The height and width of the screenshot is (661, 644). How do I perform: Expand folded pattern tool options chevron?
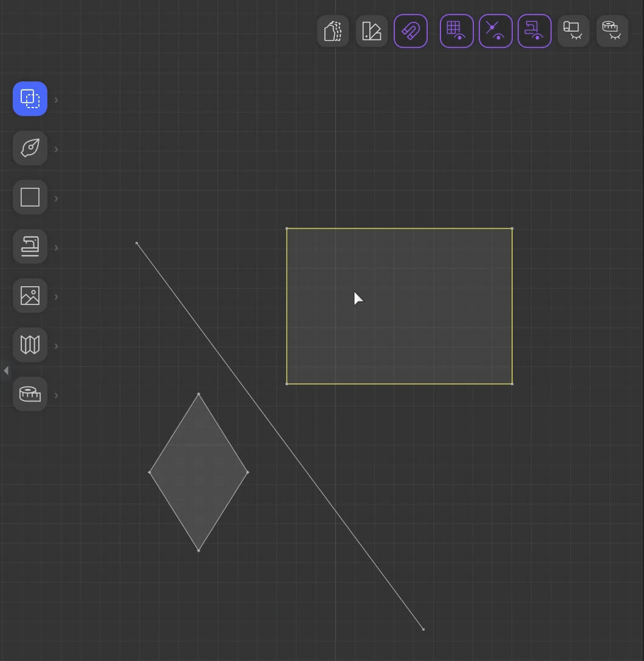pyautogui.click(x=56, y=346)
